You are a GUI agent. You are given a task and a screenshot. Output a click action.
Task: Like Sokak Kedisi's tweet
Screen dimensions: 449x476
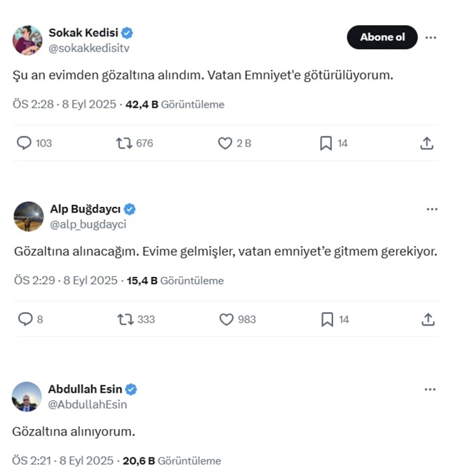click(x=225, y=143)
